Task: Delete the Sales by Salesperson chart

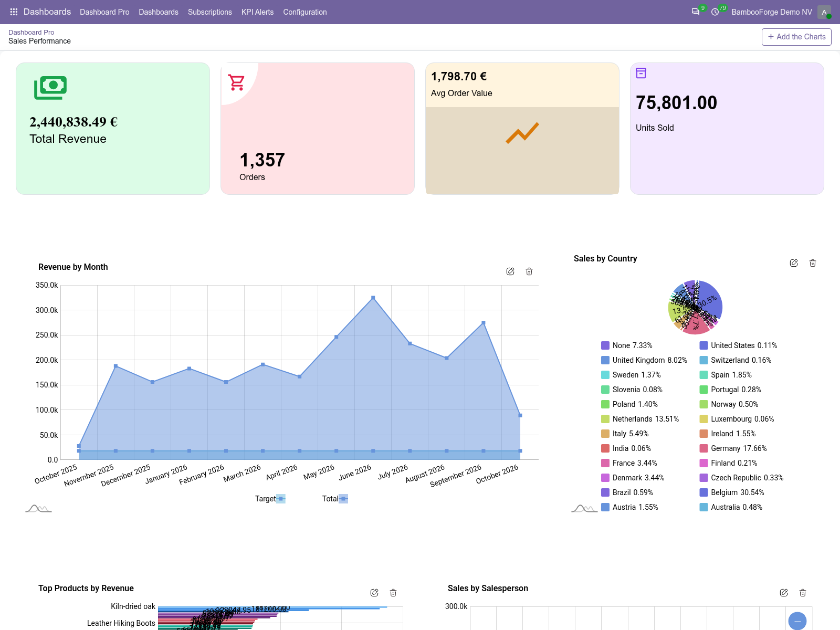Action: [803, 593]
